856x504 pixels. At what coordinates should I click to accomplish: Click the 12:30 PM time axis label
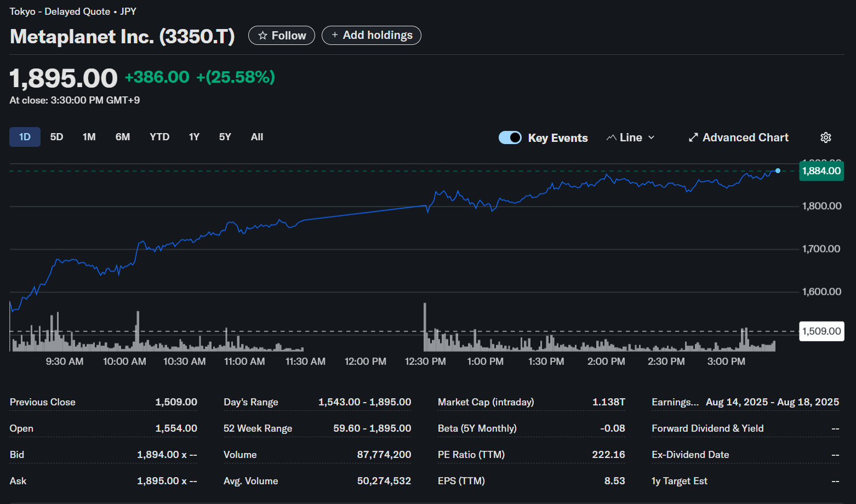click(x=425, y=362)
